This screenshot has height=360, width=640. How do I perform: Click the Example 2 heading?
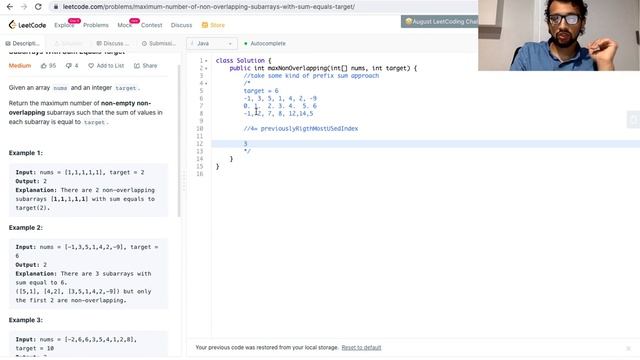click(26, 228)
